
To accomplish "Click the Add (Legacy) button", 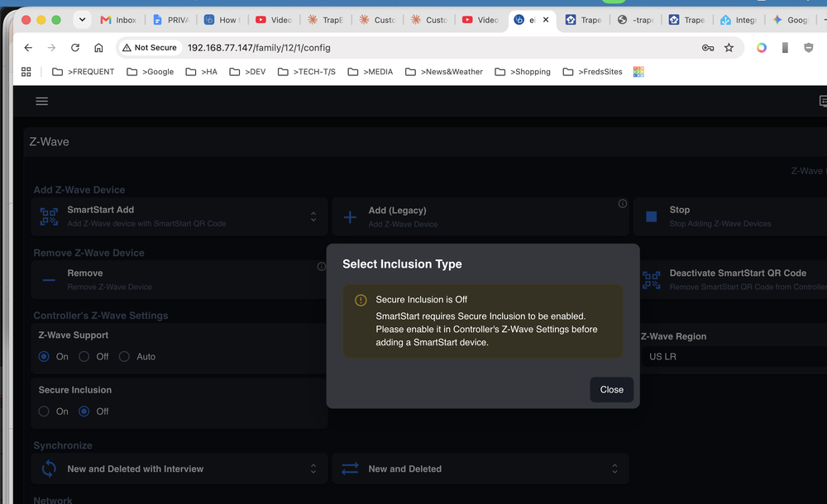I will [x=480, y=216].
